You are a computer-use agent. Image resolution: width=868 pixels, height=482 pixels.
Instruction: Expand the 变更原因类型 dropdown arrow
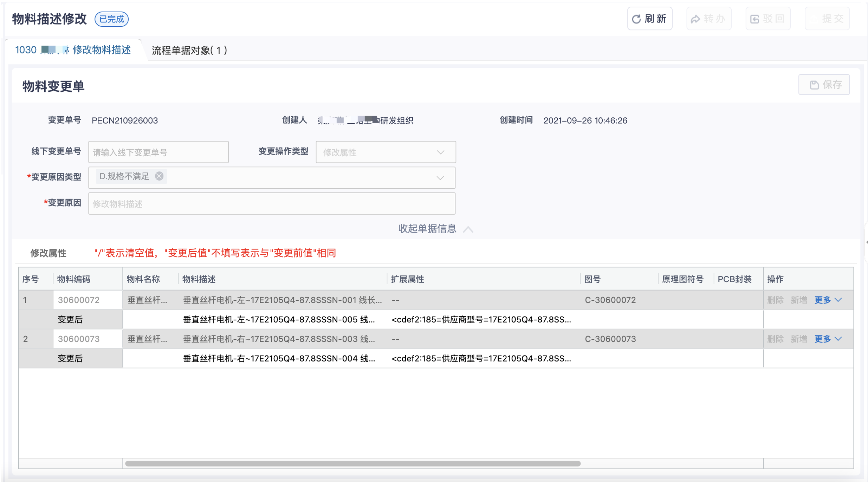[x=440, y=178]
